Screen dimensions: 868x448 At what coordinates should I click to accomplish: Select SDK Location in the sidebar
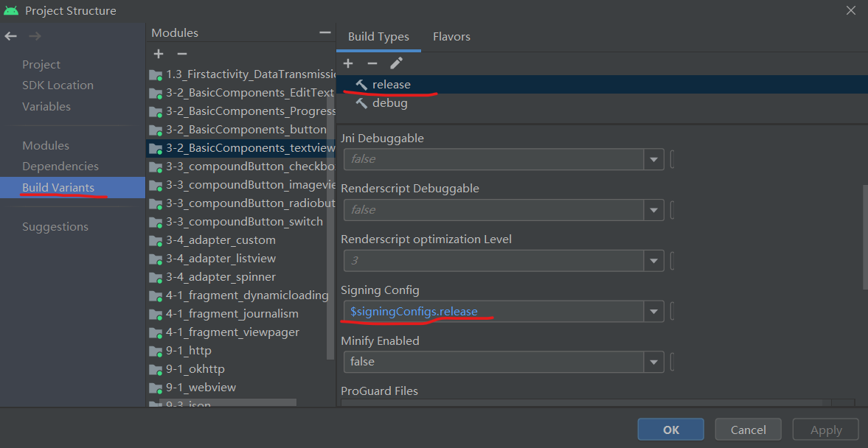click(58, 85)
